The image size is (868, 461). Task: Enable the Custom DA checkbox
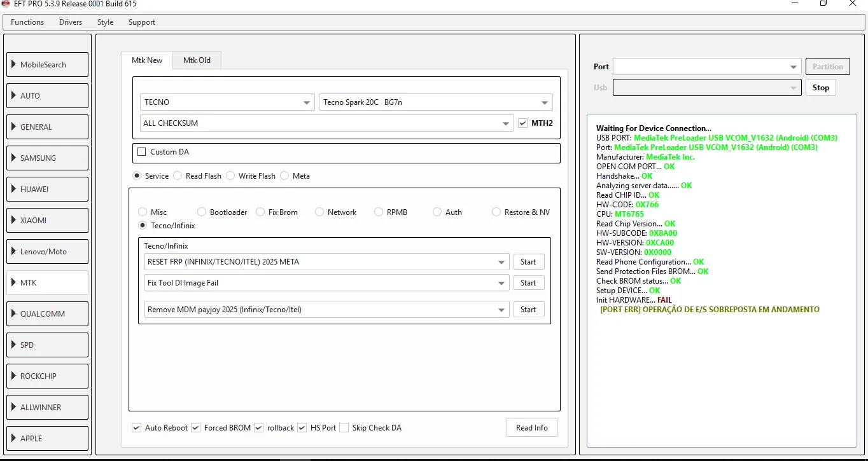pos(142,152)
